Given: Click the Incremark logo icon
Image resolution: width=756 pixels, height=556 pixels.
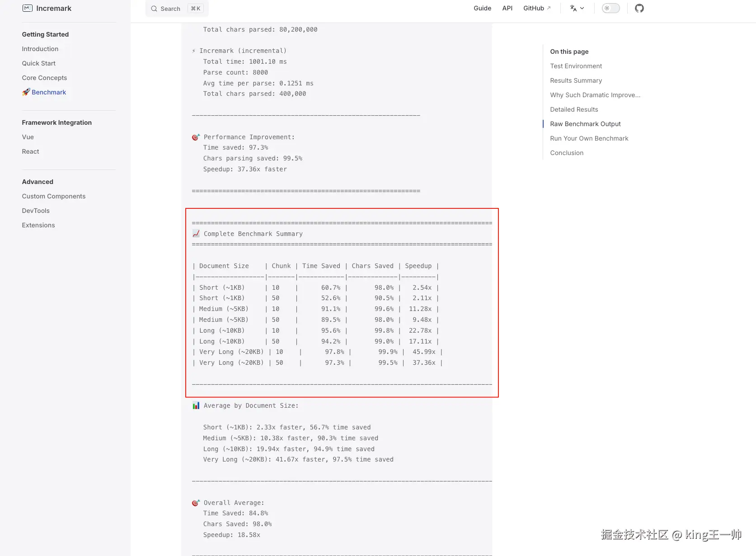Looking at the screenshot, I should (x=27, y=8).
